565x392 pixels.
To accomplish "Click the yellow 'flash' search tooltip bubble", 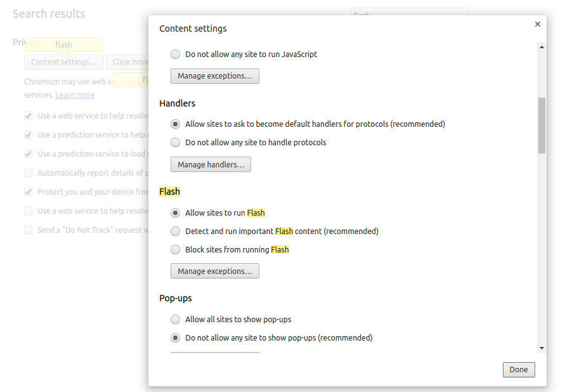I will tap(64, 44).
